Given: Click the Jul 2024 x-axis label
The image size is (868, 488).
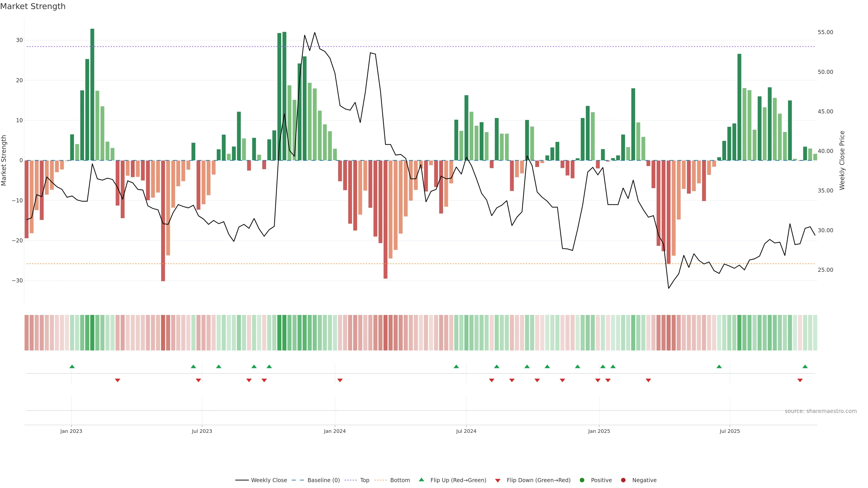Looking at the screenshot, I should pos(466,431).
